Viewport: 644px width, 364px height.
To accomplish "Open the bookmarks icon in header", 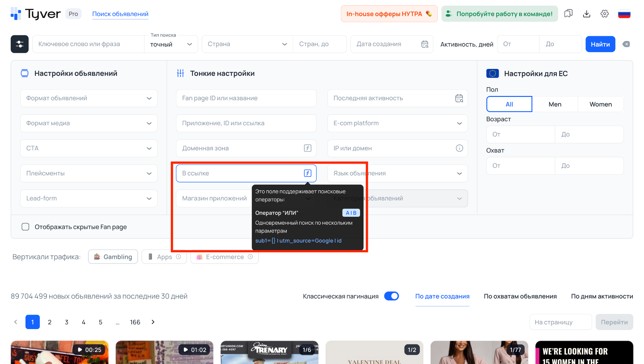I will click(568, 14).
